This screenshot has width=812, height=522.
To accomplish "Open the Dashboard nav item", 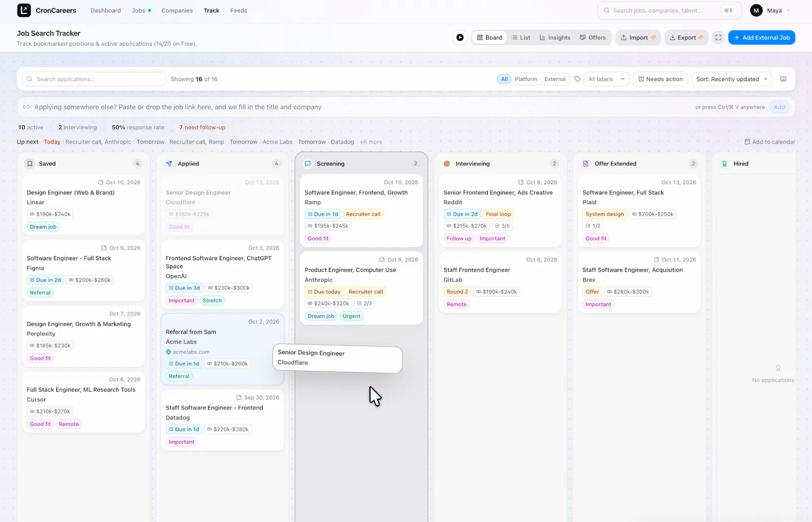I will pos(106,11).
